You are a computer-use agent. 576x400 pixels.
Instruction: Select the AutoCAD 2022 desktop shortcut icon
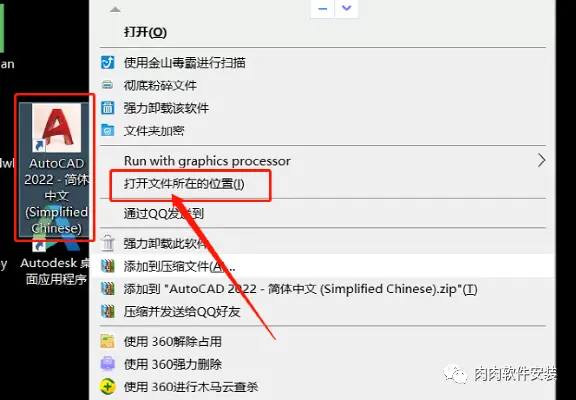click(57, 128)
